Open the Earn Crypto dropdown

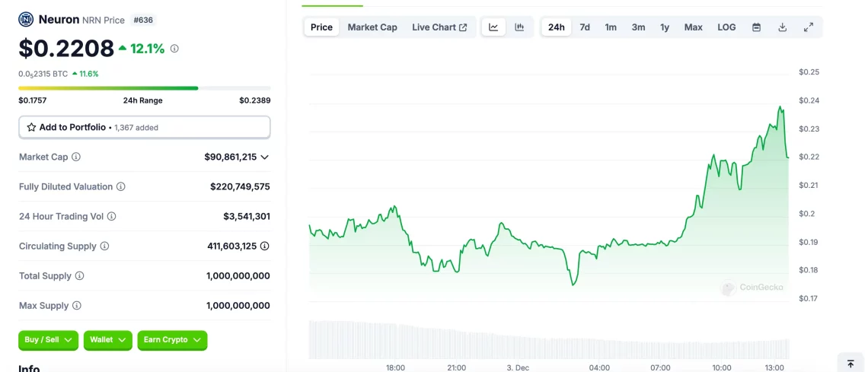coord(172,340)
